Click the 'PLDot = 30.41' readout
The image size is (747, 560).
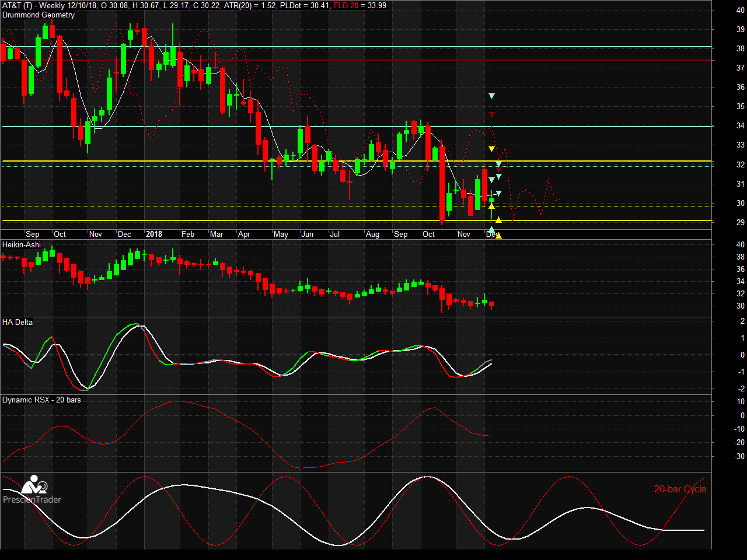click(x=305, y=5)
